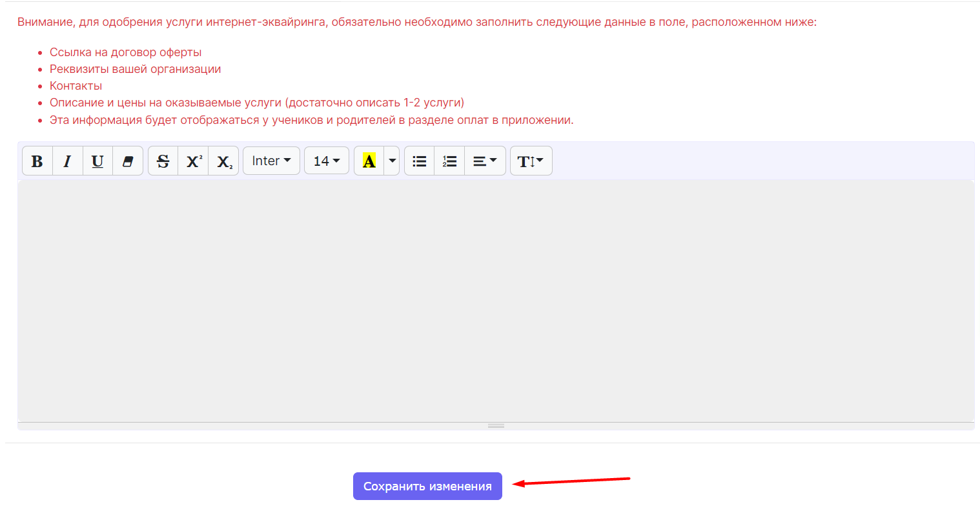Click the Сохранить изменения button
This screenshot has height=511, width=980.
click(427, 486)
